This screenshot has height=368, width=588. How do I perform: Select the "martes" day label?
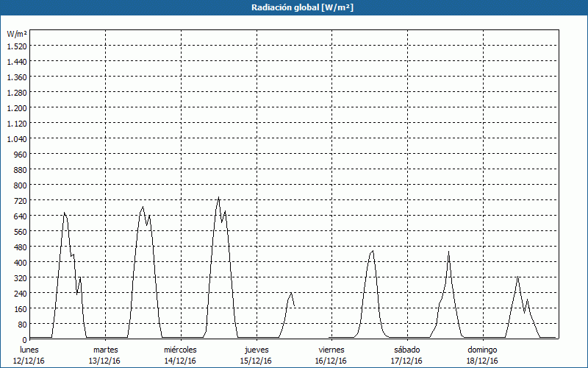(106, 350)
